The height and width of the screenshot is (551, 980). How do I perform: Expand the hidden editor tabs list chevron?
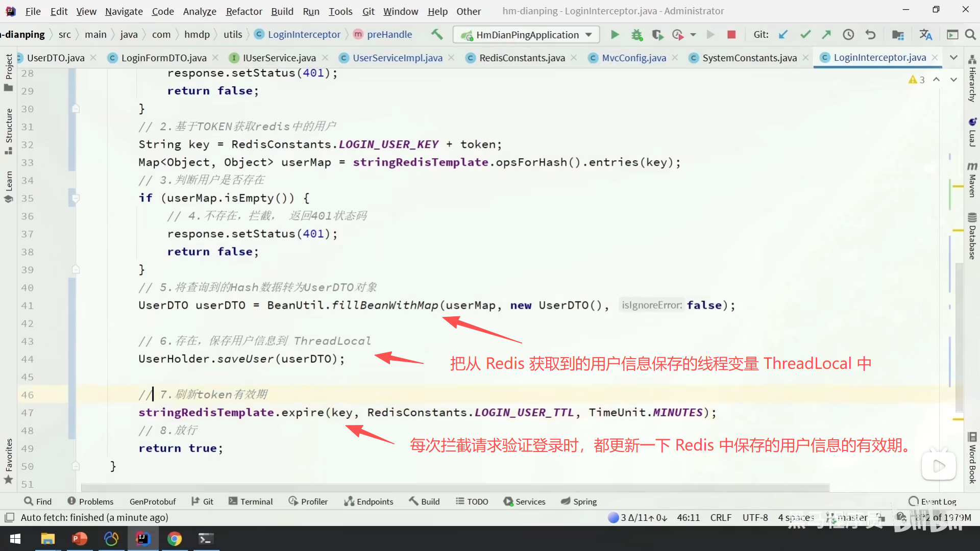point(953,58)
